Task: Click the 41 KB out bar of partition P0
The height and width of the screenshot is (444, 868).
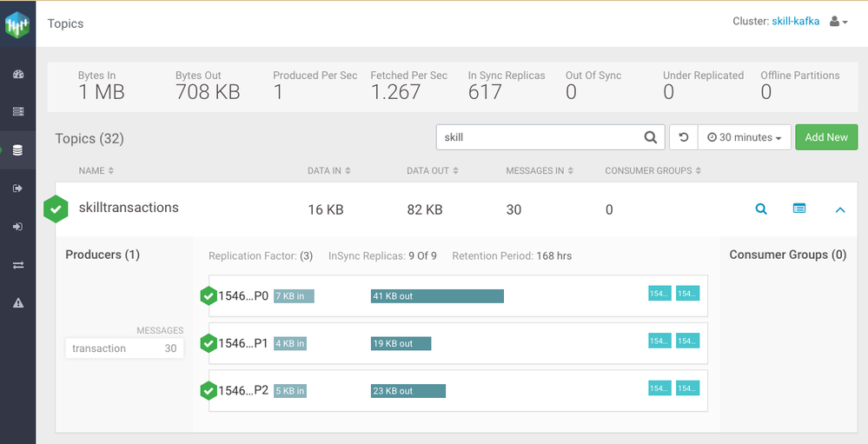Action: 437,296
